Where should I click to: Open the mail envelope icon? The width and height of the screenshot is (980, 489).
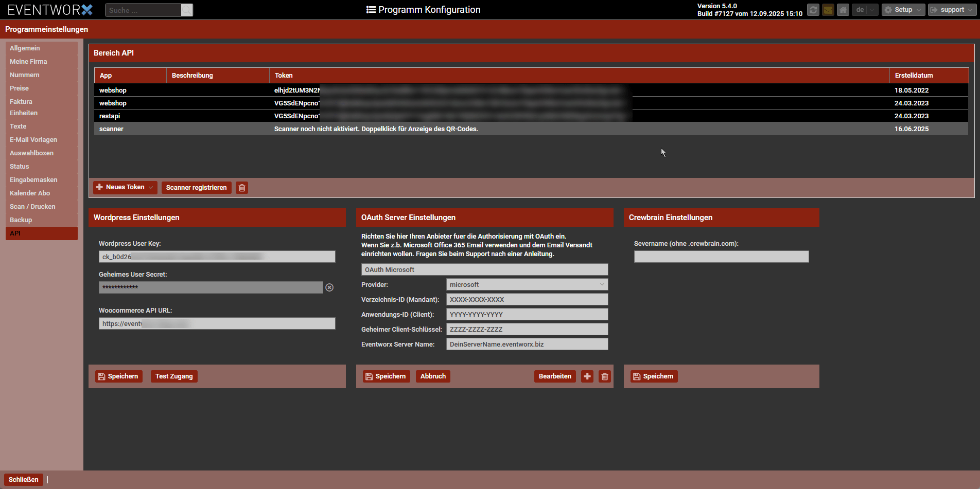(x=828, y=10)
